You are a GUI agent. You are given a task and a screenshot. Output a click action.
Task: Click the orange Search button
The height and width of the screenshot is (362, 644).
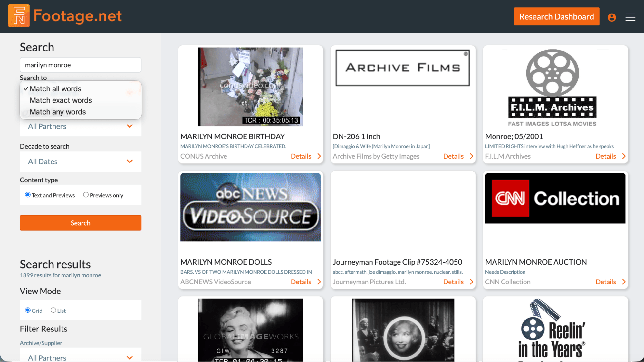81,223
